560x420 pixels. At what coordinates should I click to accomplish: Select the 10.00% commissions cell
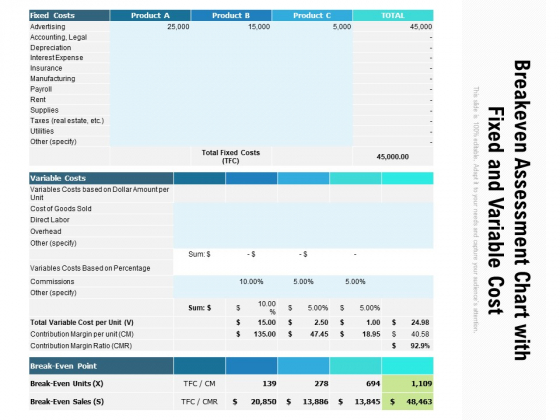pyautogui.click(x=251, y=281)
